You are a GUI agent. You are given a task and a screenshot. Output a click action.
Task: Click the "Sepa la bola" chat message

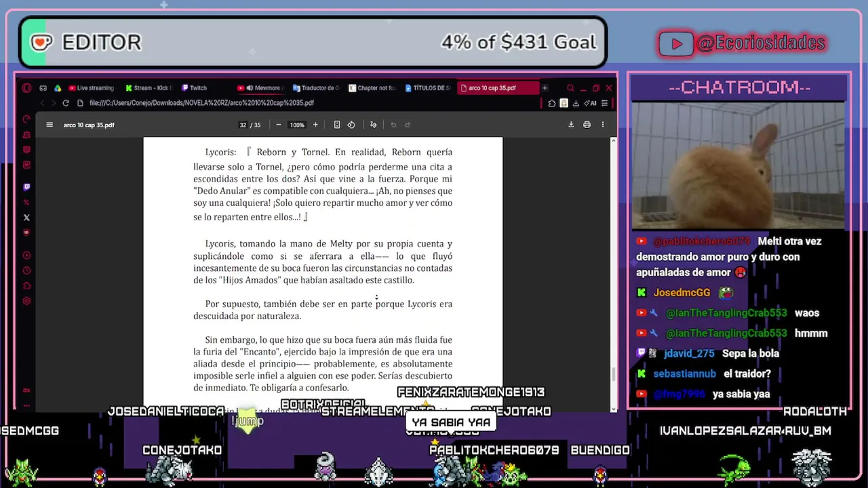(x=751, y=354)
